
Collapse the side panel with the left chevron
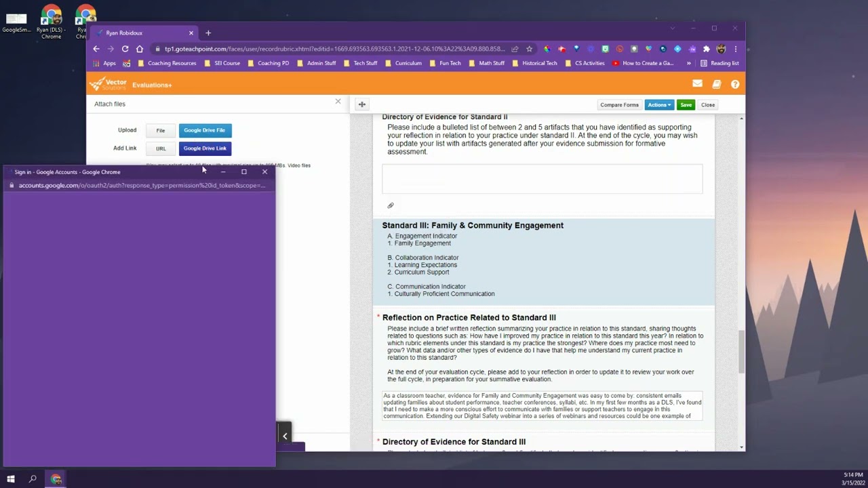(285, 436)
